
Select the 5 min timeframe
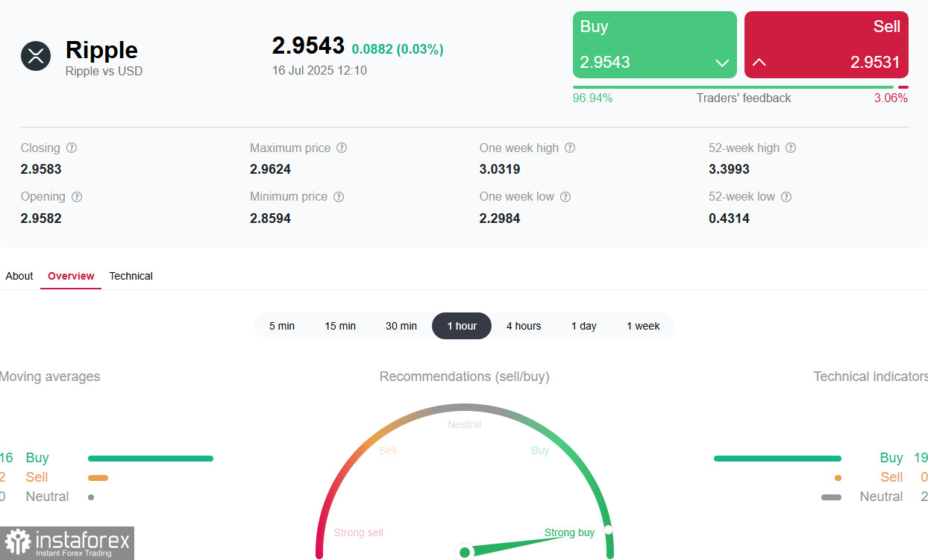click(282, 326)
